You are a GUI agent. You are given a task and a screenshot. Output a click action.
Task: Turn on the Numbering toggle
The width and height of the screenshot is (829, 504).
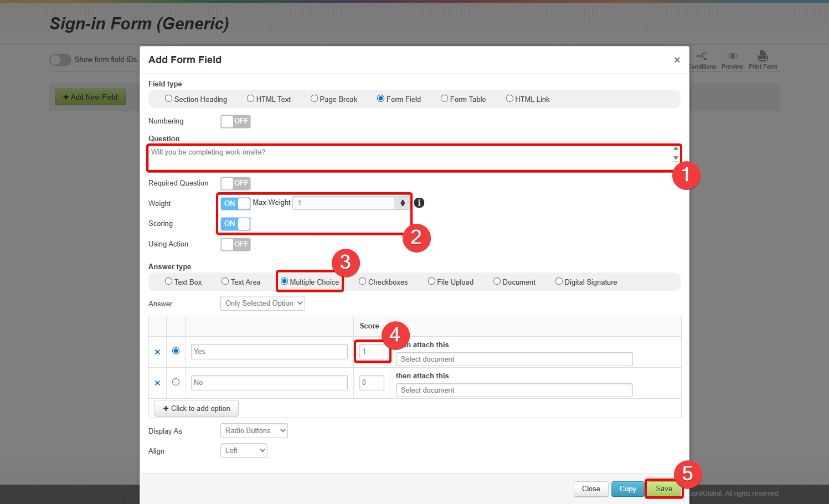pyautogui.click(x=235, y=121)
